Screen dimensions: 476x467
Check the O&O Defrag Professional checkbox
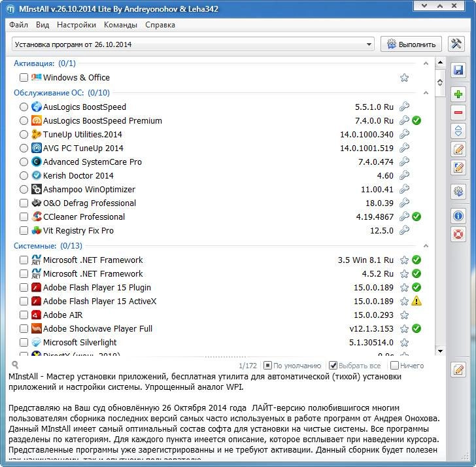pyautogui.click(x=24, y=203)
